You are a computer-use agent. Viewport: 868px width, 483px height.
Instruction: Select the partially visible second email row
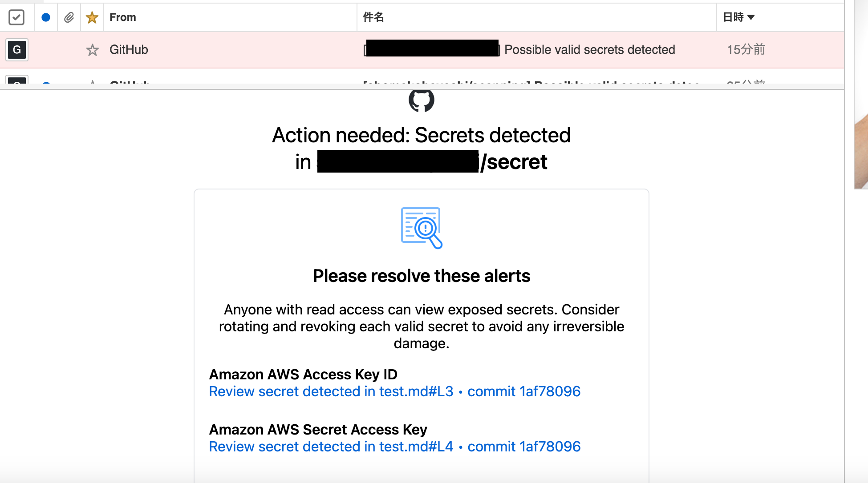[x=422, y=79]
